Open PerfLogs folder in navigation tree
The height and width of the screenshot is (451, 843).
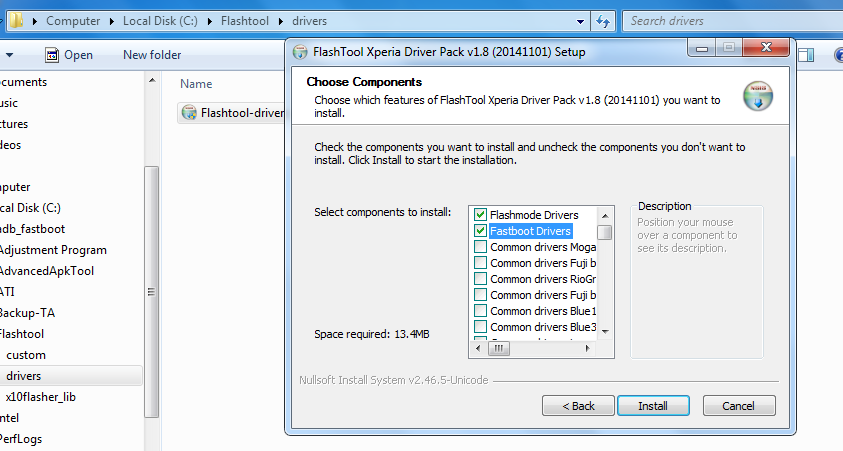21,439
